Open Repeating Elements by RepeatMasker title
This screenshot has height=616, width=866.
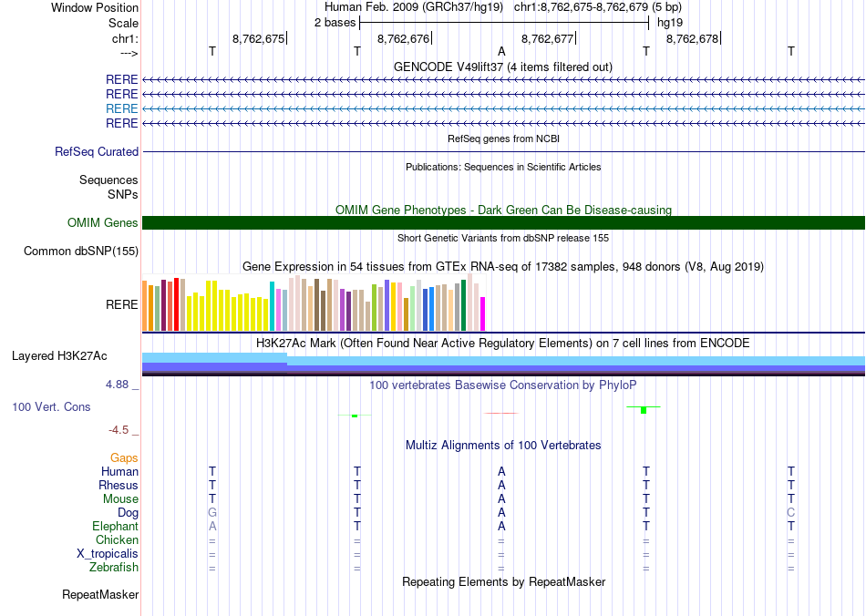(503, 581)
